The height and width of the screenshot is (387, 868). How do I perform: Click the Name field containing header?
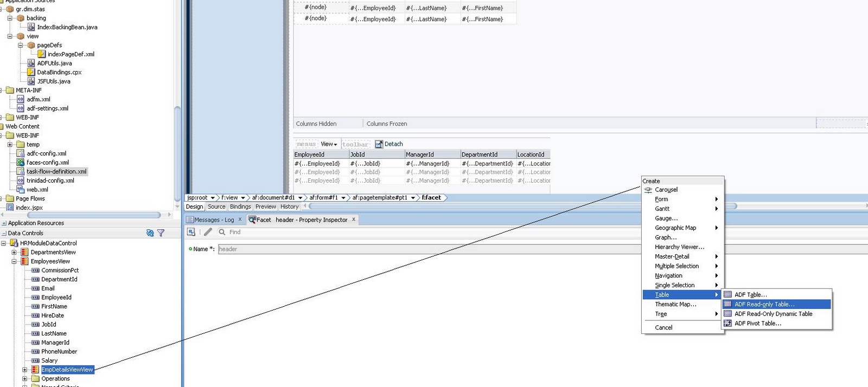pyautogui.click(x=542, y=249)
